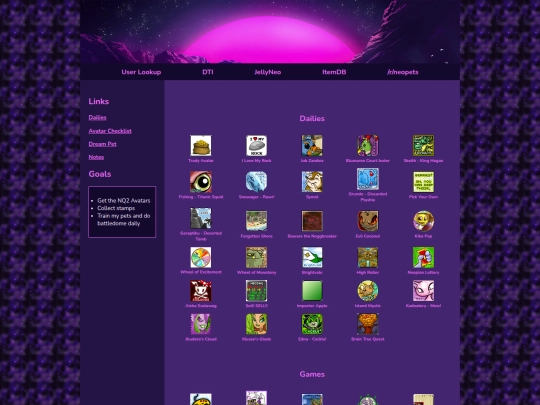This screenshot has width=540, height=405.
Task: Open the Brain Tree Quest icon
Action: coord(368,324)
